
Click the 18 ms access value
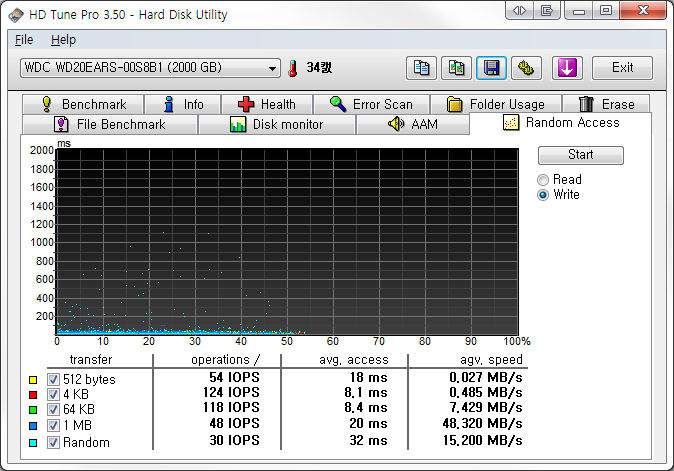click(368, 377)
